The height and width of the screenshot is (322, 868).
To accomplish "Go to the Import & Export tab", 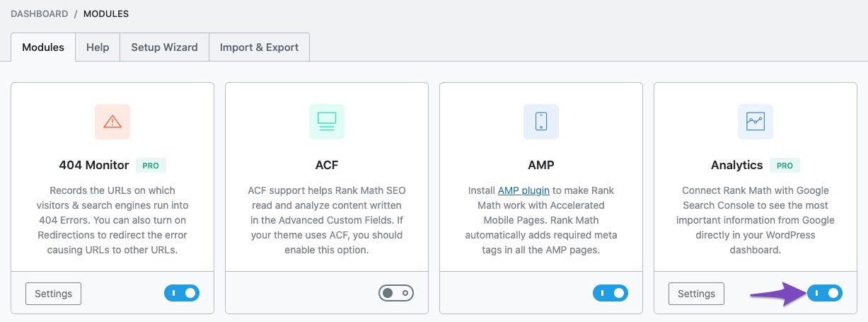I will coord(259,47).
